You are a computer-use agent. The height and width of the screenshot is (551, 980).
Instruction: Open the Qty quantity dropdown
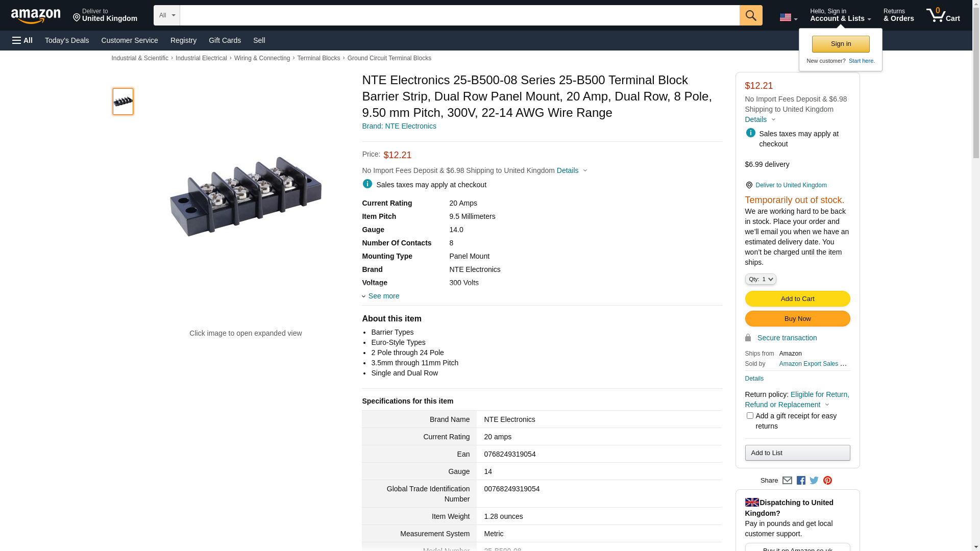point(760,279)
